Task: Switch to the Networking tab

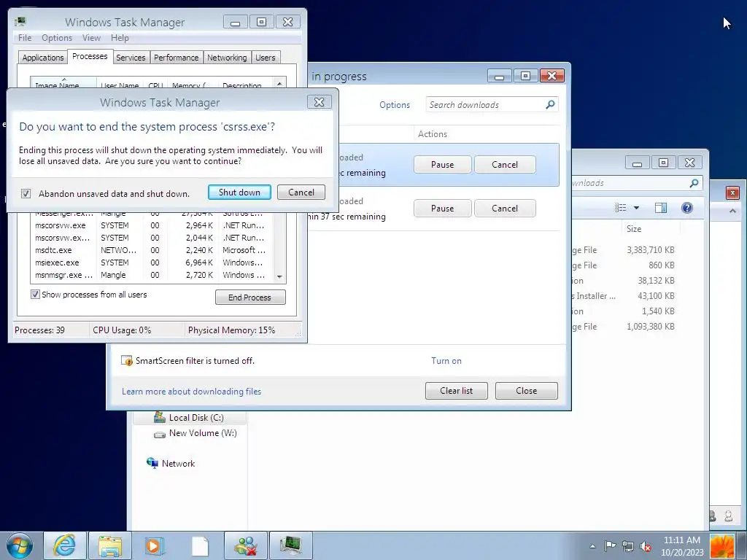Action: pos(227,58)
